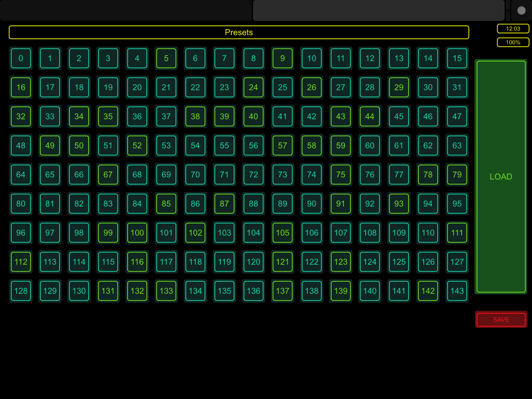
Task: Select preset slot 119
Action: point(224,262)
